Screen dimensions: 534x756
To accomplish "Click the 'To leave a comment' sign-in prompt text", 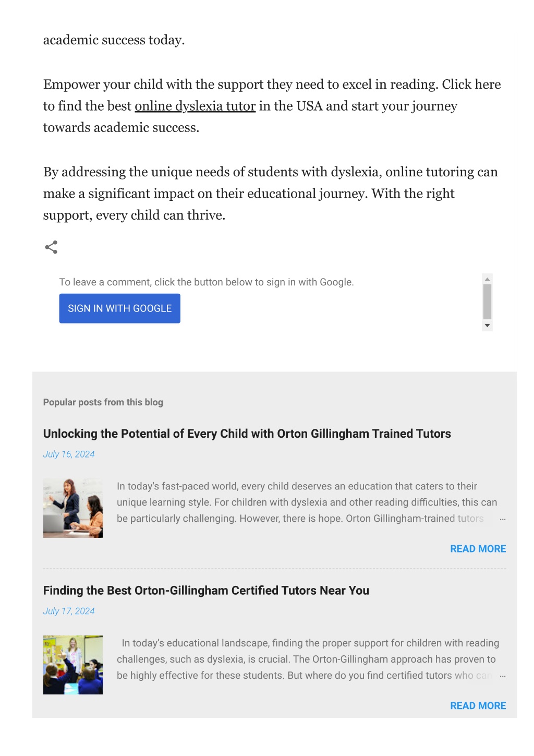I will (x=207, y=282).
